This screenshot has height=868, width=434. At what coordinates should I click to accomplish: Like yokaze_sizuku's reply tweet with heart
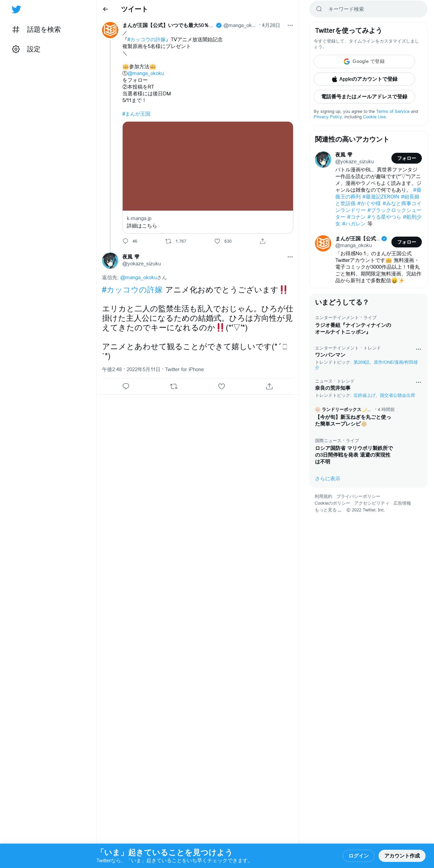pos(221,386)
